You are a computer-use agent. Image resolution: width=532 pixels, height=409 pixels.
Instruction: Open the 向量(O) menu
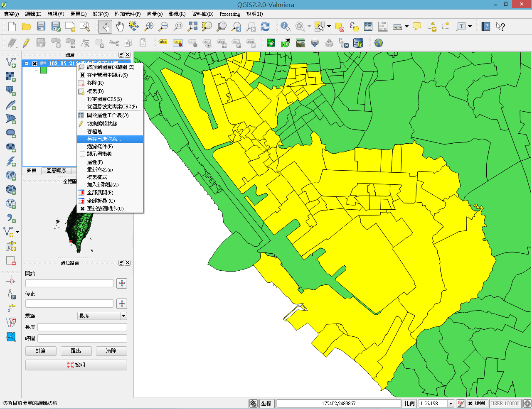155,14
